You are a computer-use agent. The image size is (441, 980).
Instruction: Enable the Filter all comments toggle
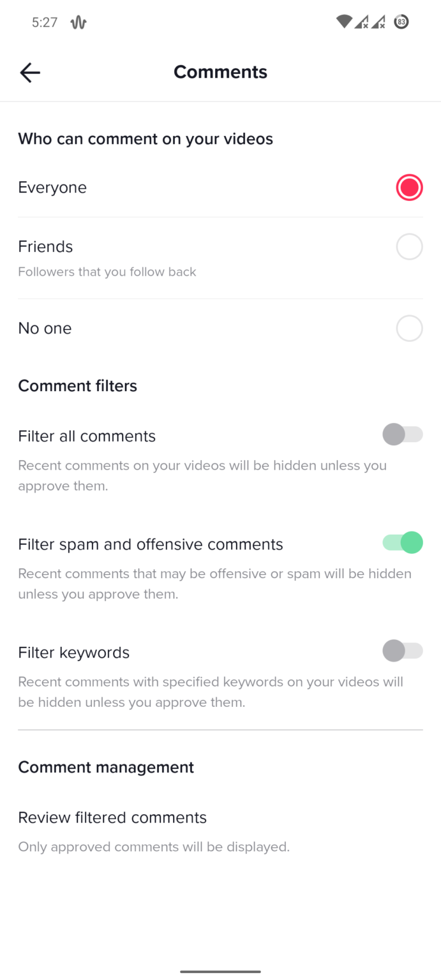402,434
